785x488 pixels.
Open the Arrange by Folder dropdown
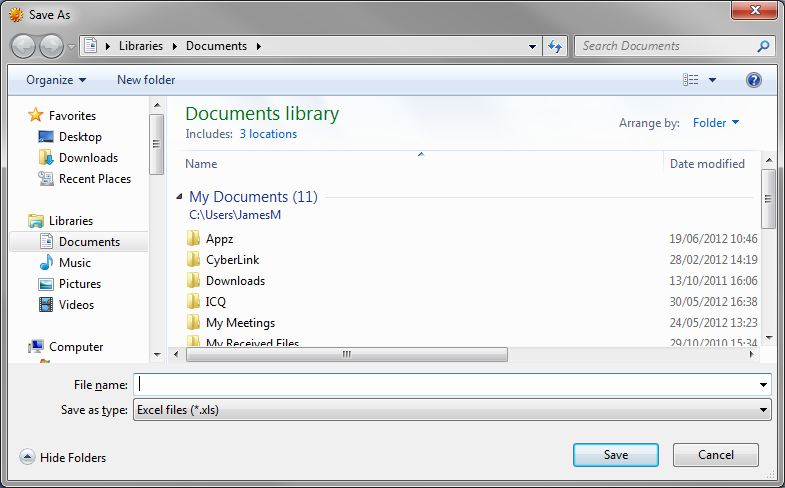716,123
